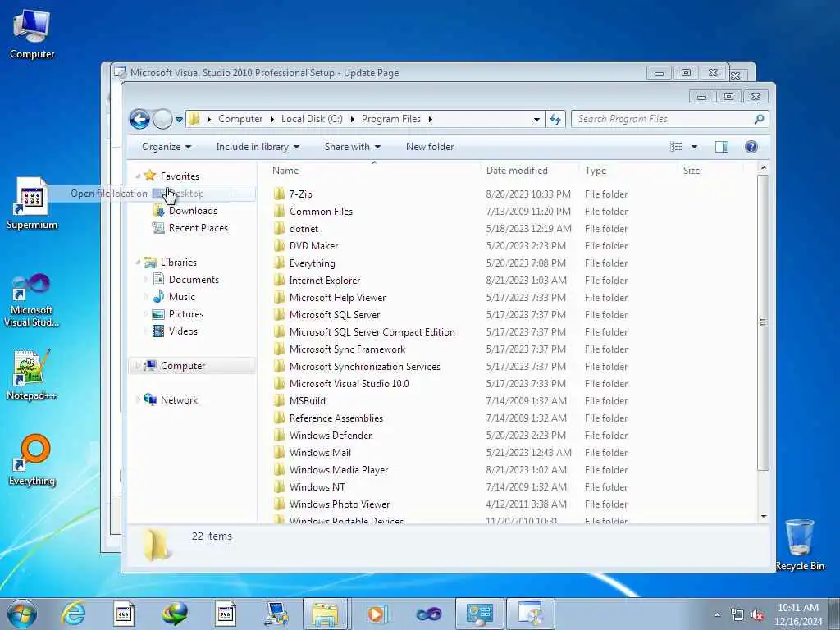Open dropdown arrow after Program Files breadcrumb
Screen dimensions: 840x630
[x=430, y=119]
